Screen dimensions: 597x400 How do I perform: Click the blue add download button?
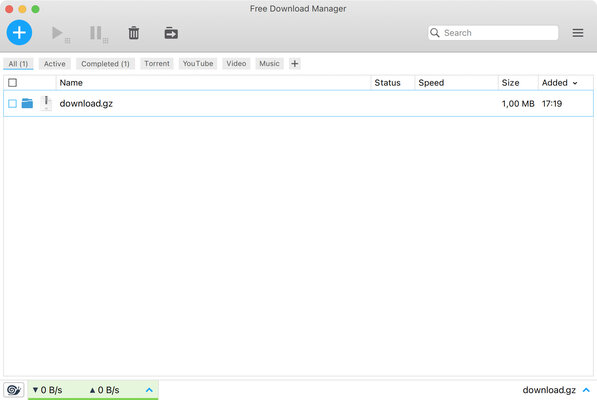point(19,33)
